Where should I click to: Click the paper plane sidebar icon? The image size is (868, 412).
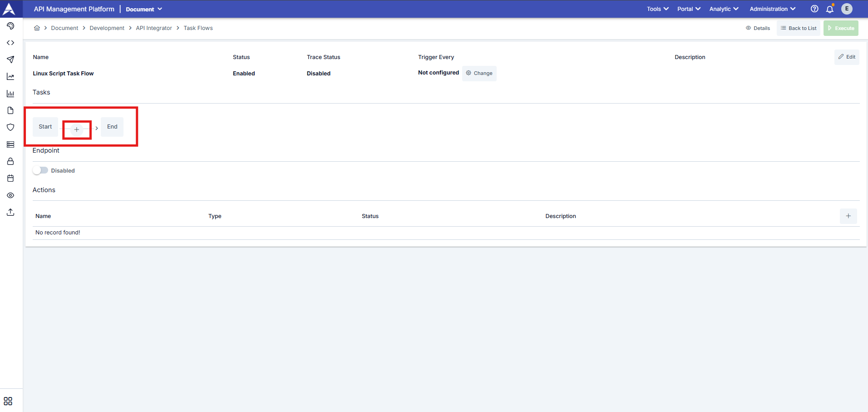tap(10, 60)
